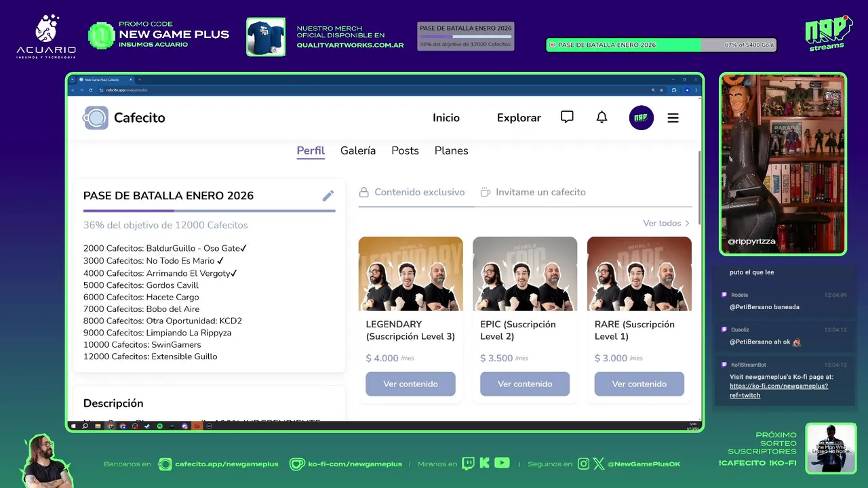Viewport: 868px width, 488px height.
Task: Click the coffee cup icon beside Invitame un cafecito
Action: (x=485, y=192)
